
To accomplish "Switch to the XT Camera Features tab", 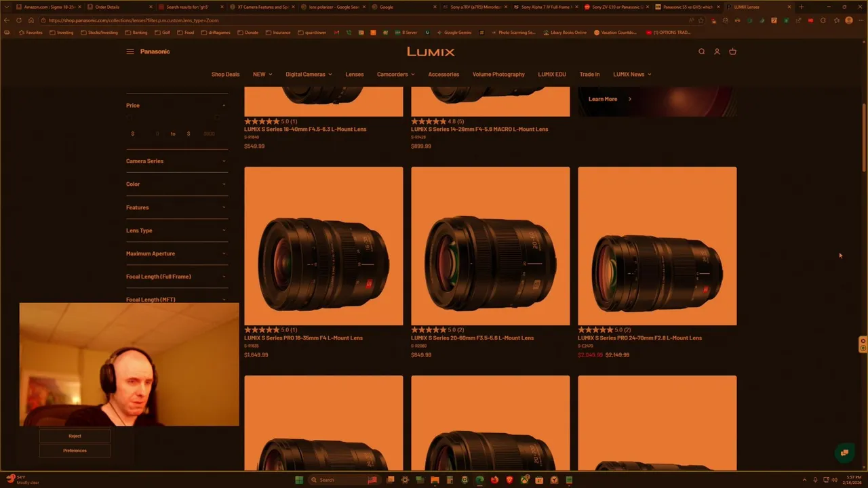I will pyautogui.click(x=263, y=7).
